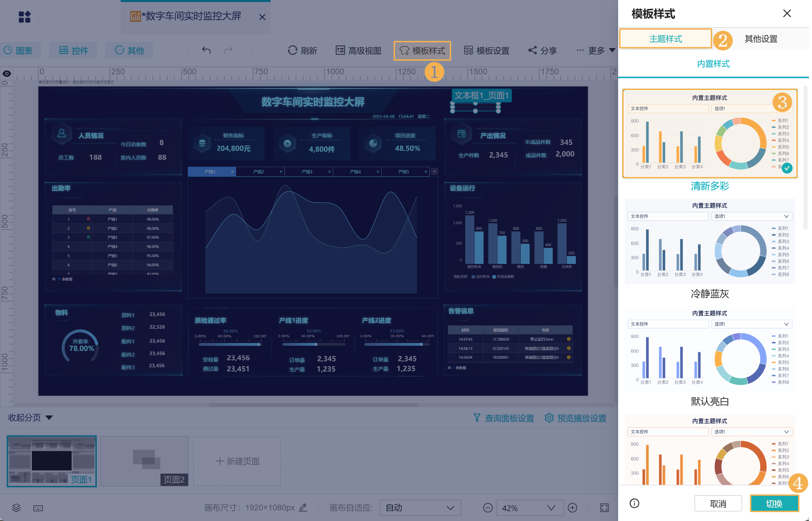Click the undo arrow icon
812x521 pixels.
tap(206, 50)
